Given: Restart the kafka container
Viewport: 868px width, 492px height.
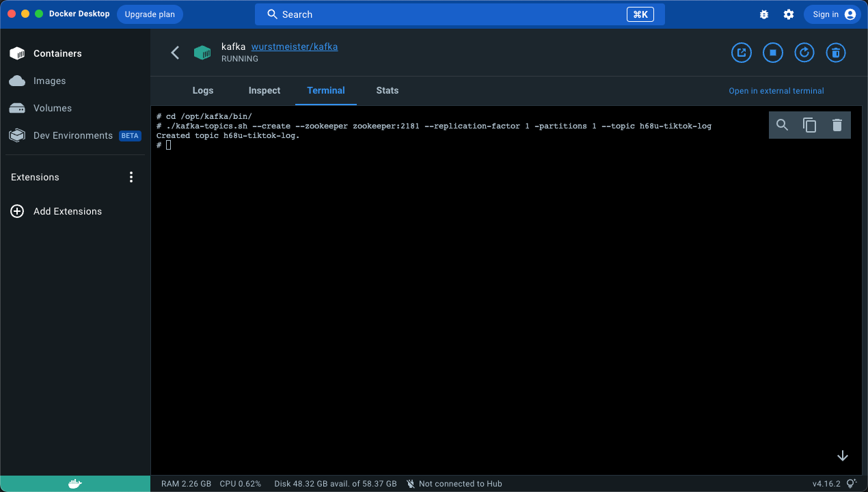Looking at the screenshot, I should click(804, 53).
